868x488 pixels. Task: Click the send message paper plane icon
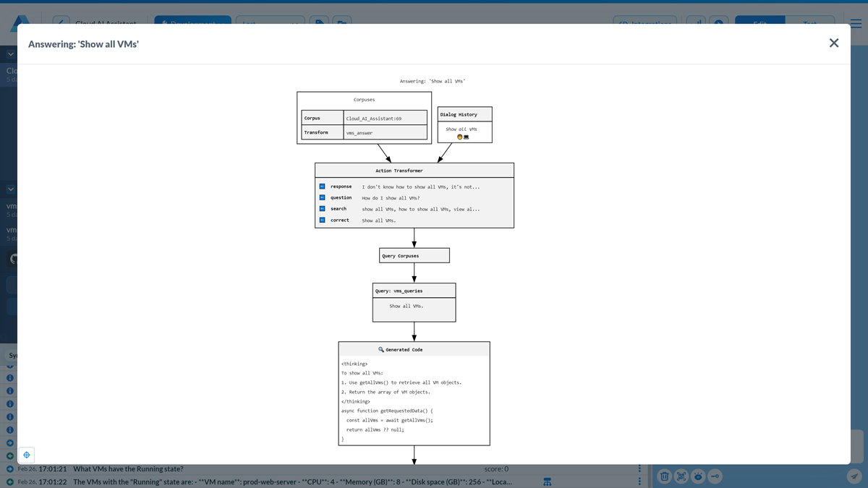[x=854, y=476]
